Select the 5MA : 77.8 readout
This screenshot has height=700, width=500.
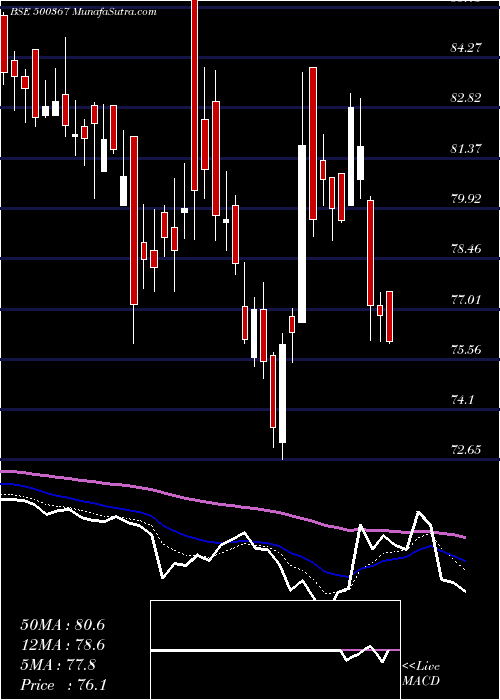coord(58,665)
